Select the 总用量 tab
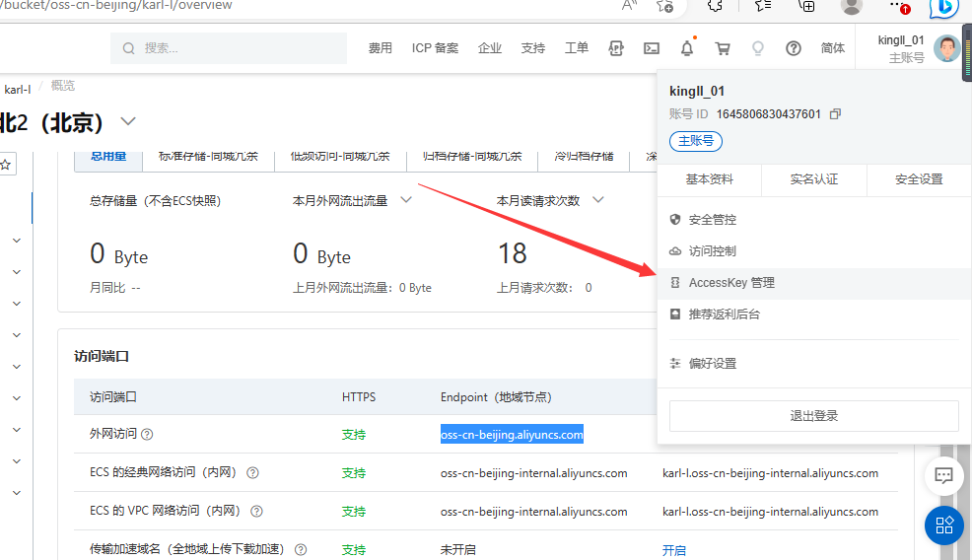This screenshot has width=972, height=560. [108, 160]
